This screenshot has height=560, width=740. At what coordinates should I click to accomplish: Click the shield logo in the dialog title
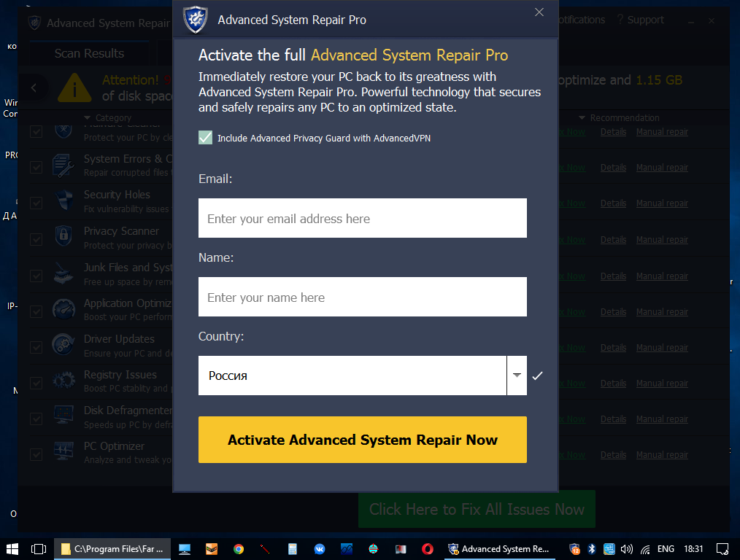coord(196,20)
